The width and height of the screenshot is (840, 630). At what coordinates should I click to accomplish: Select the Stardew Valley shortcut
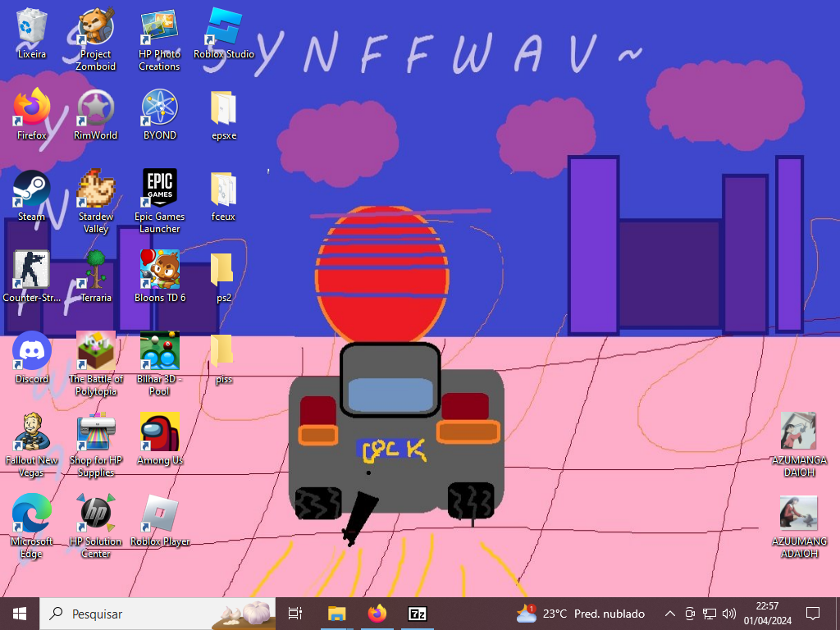pos(95,202)
